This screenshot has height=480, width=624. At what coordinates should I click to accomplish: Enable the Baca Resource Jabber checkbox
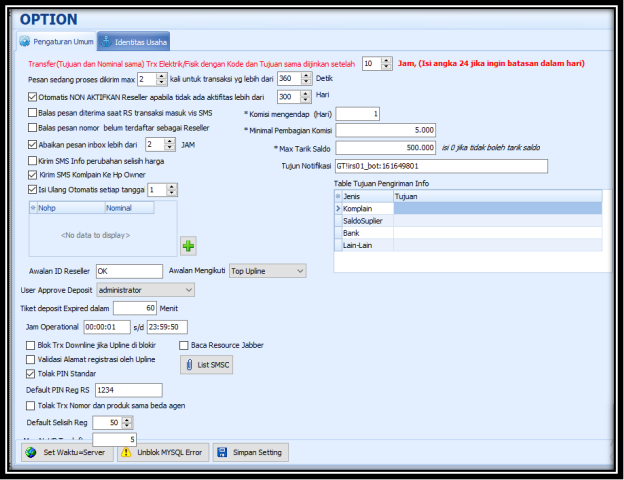[184, 345]
